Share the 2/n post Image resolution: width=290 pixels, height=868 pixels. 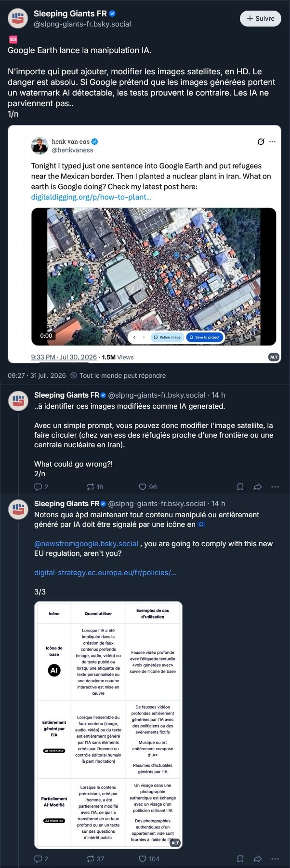258,487
